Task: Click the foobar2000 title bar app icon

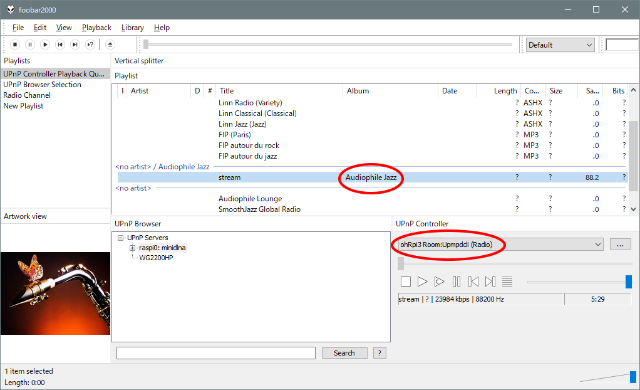Action: click(x=10, y=9)
